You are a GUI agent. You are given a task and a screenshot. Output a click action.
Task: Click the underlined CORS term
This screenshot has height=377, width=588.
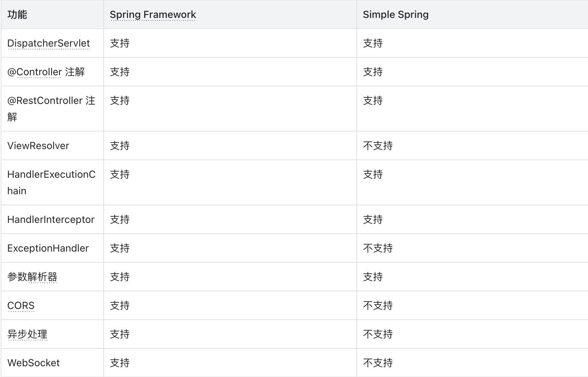pyautogui.click(x=21, y=306)
